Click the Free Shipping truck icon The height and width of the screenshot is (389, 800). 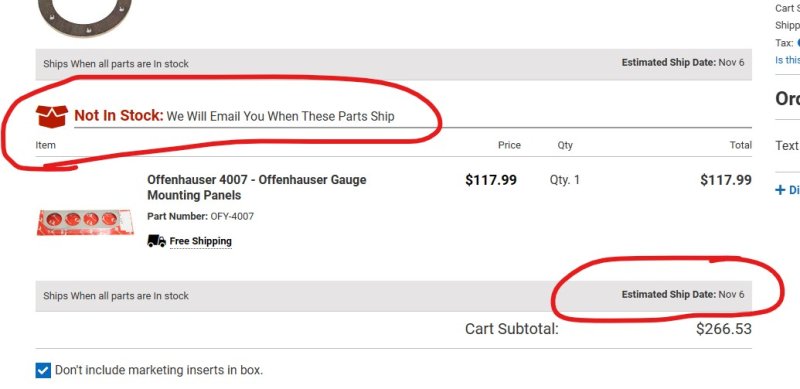click(x=157, y=240)
